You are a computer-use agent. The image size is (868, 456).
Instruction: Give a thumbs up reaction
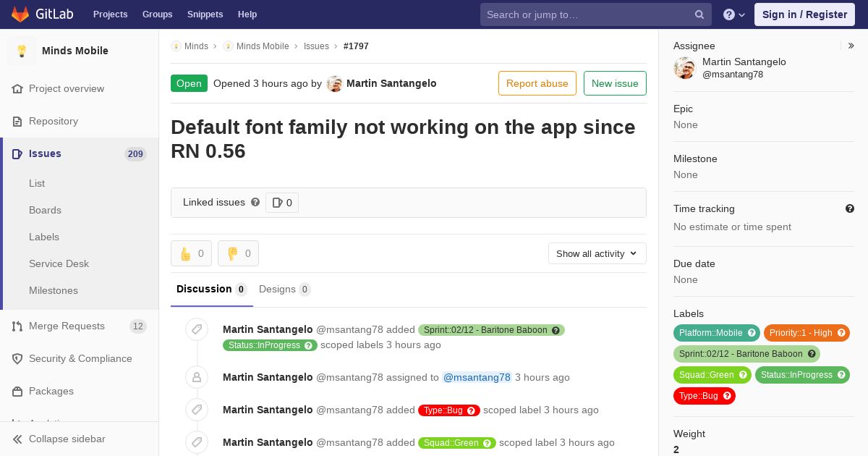point(191,253)
